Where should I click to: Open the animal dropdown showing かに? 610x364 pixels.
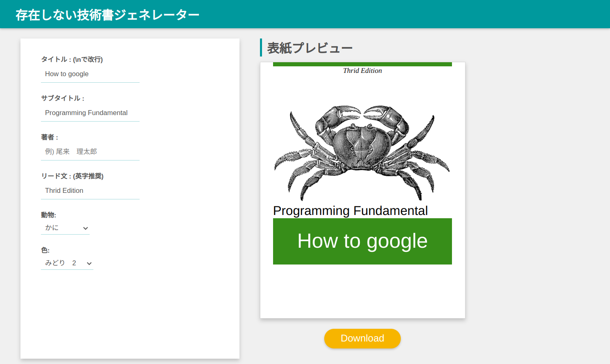65,228
